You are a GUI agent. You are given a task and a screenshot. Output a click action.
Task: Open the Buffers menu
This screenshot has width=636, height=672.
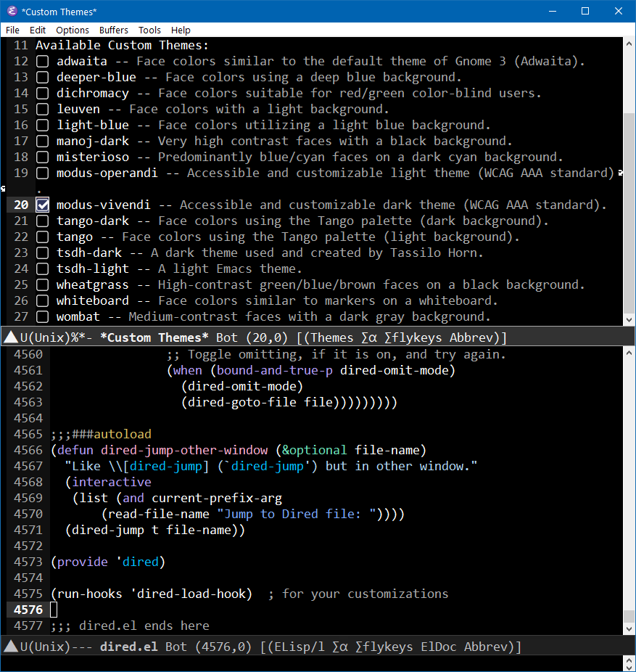click(114, 30)
